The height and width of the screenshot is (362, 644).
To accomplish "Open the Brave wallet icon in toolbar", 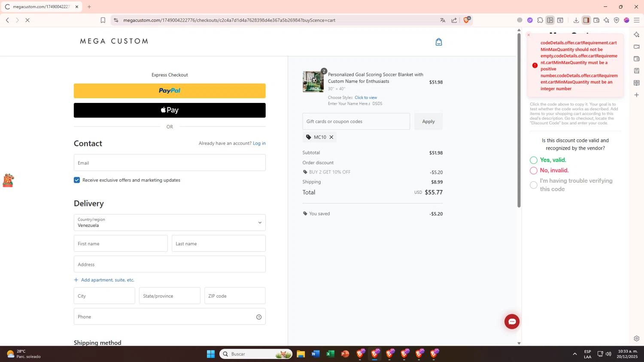I will pos(596,20).
